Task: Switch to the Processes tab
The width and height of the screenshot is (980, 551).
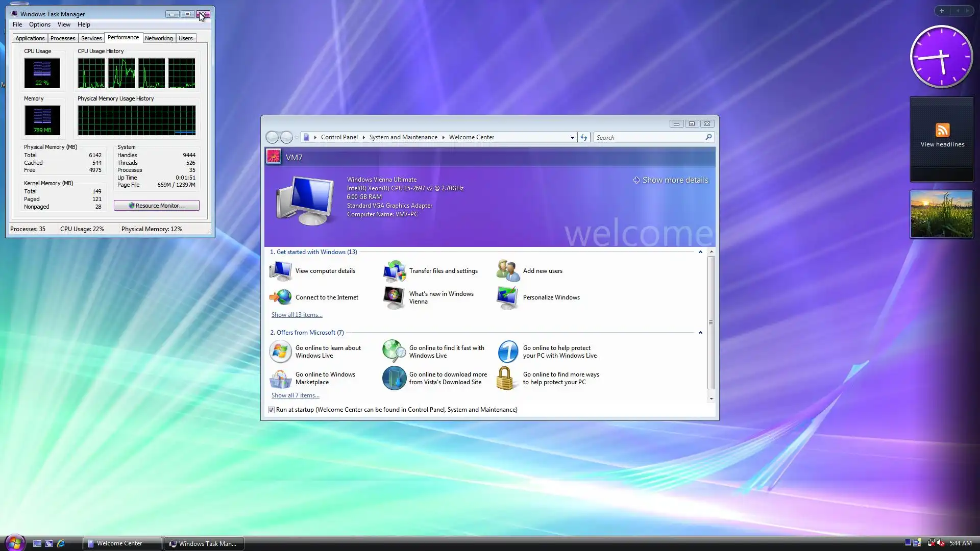Action: tap(63, 38)
